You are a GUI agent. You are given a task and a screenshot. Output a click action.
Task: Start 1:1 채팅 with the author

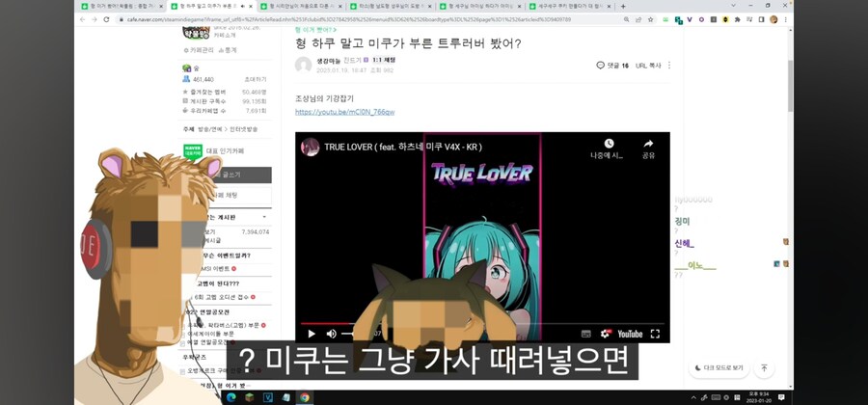[384, 60]
